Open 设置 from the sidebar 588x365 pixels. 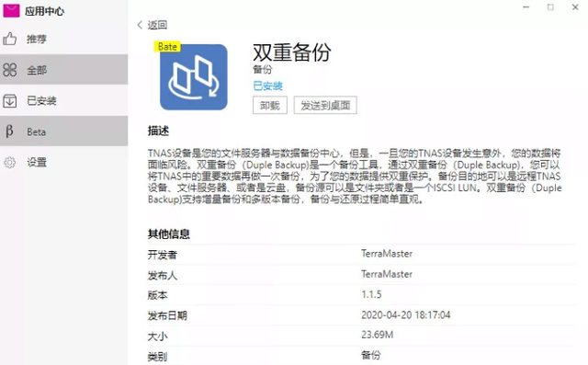coord(63,162)
